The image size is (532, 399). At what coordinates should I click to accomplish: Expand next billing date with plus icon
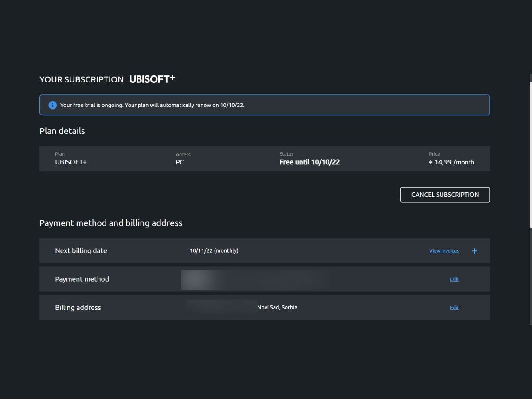(x=474, y=251)
